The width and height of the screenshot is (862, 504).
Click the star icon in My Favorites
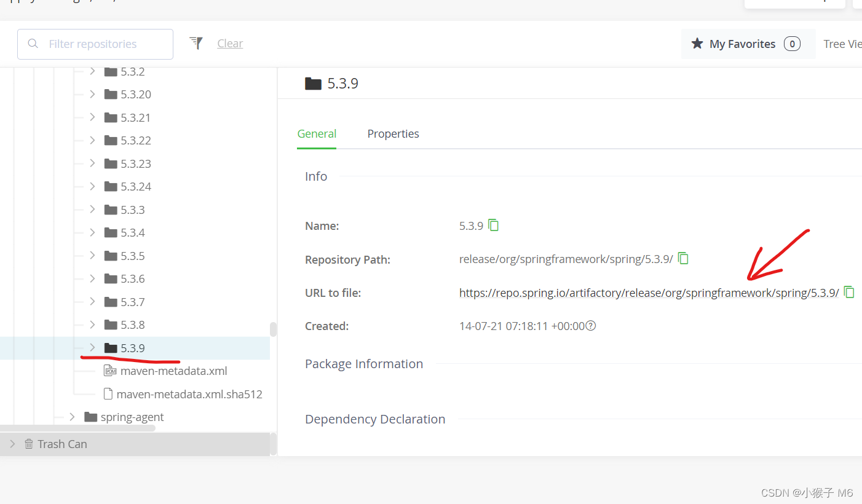click(697, 44)
